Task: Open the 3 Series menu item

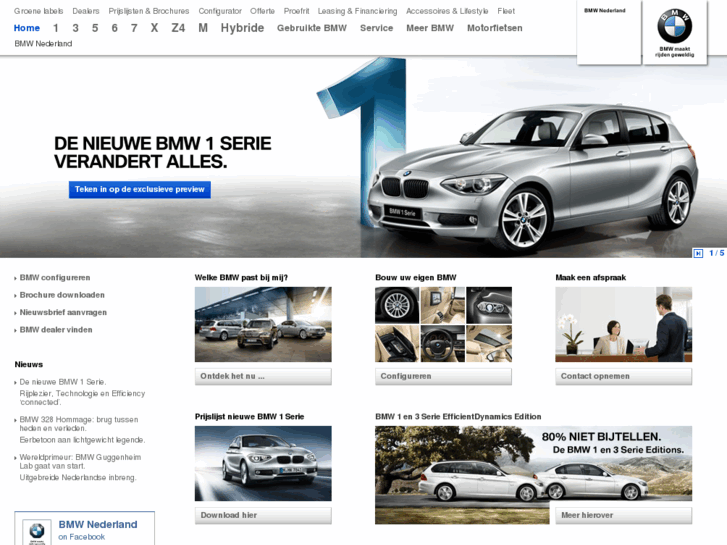Action: click(x=75, y=28)
